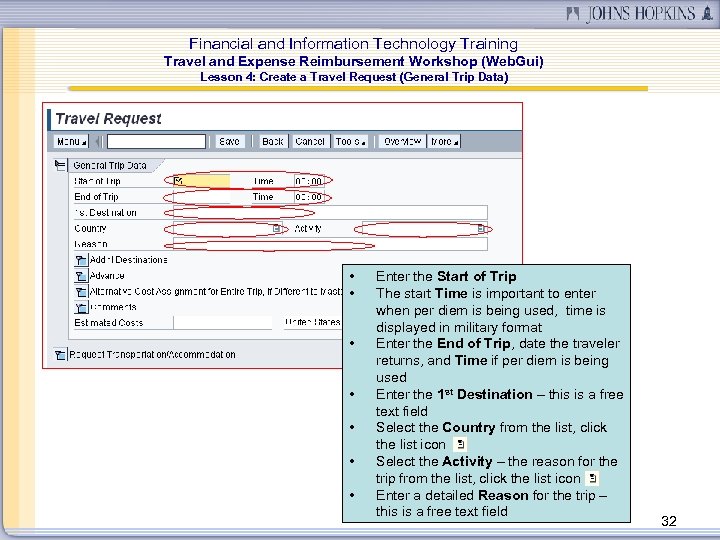The image size is (720, 540).
Task: Click the Request Transportation/Accommodation label
Action: click(x=152, y=354)
